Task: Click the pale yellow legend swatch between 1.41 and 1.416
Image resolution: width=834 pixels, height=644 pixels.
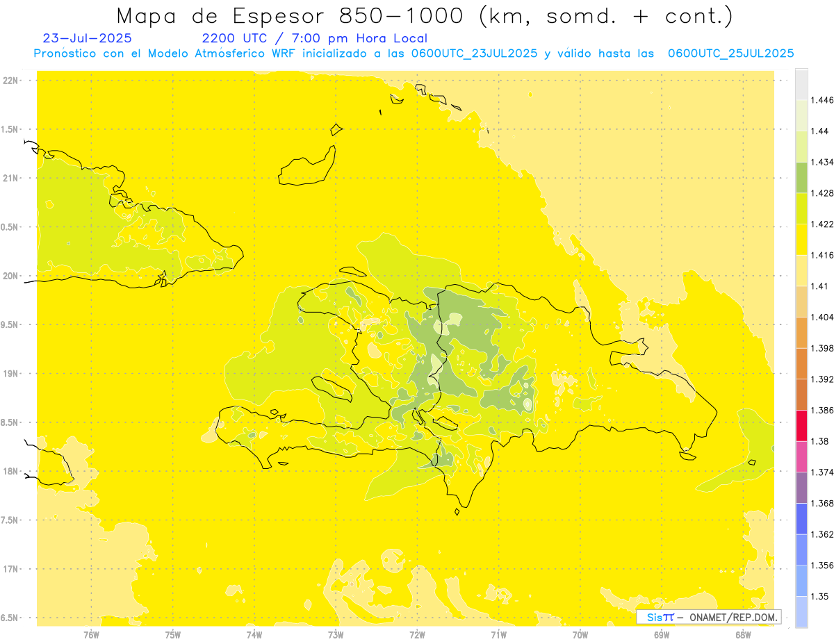Action: [801, 270]
